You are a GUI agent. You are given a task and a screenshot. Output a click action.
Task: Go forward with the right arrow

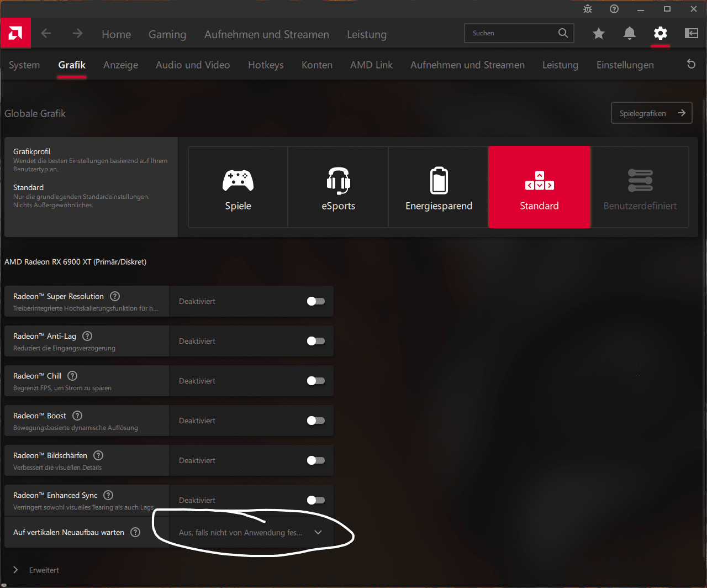(x=77, y=34)
